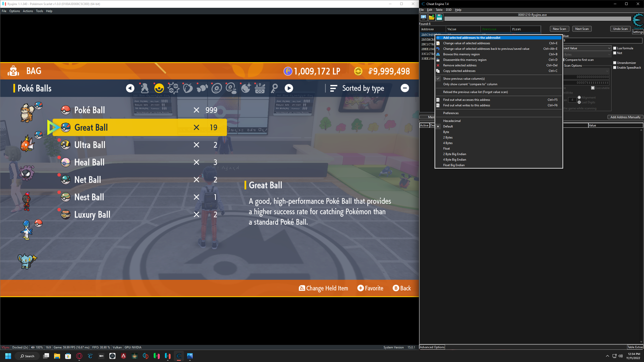Open the Table menu in Cheat Engine

(439, 10)
